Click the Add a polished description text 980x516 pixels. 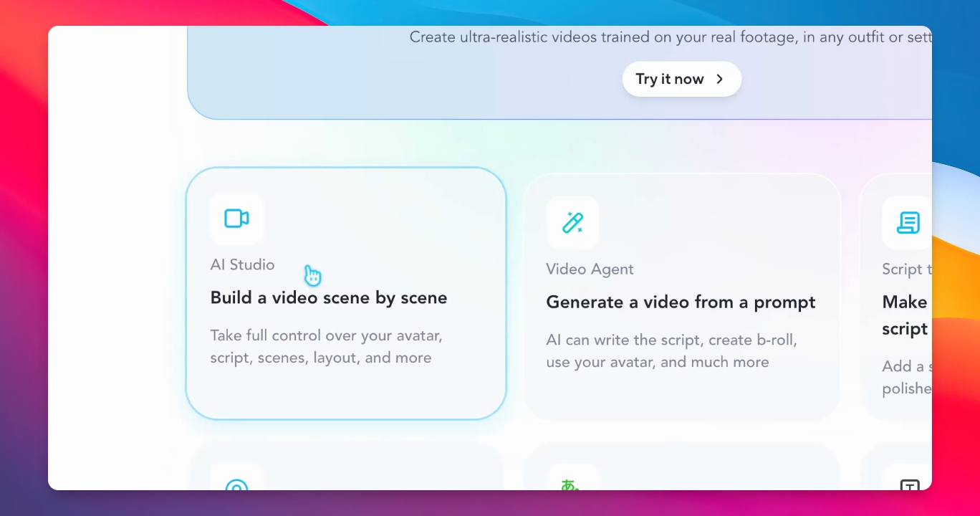click(907, 377)
